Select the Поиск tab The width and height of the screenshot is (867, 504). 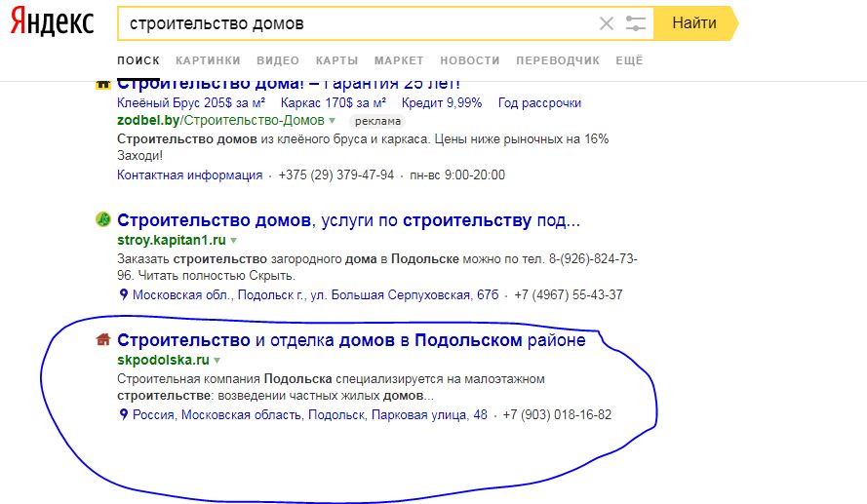pos(138,60)
